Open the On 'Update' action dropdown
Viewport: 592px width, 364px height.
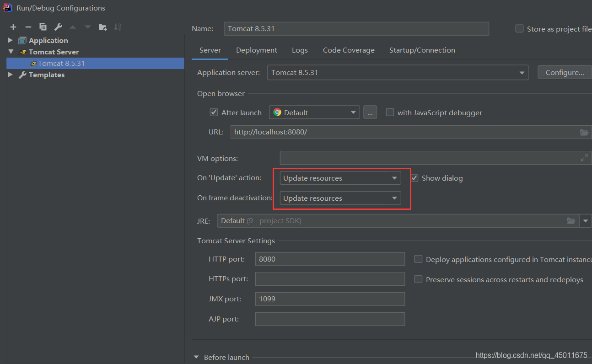click(x=340, y=178)
